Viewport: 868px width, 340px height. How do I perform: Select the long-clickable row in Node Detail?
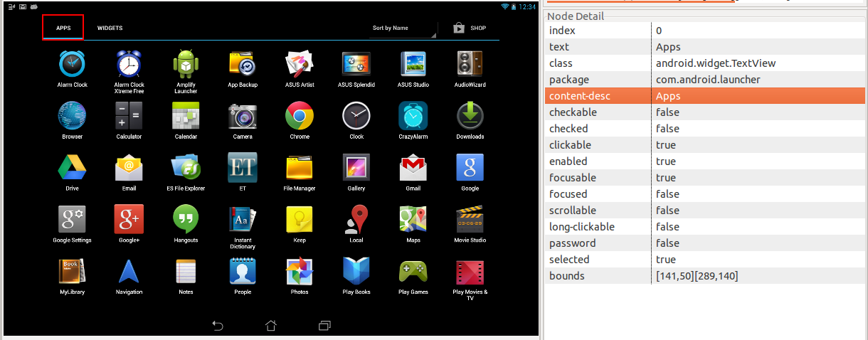705,226
